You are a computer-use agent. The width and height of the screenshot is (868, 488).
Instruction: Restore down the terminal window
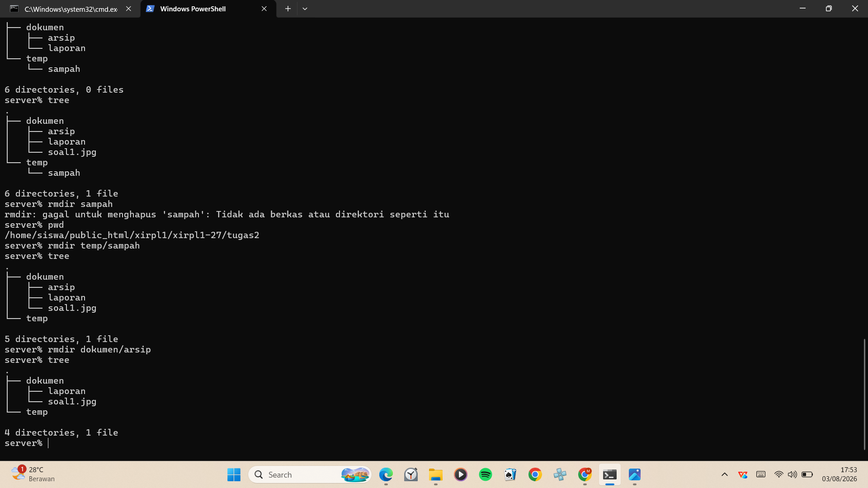coord(829,9)
